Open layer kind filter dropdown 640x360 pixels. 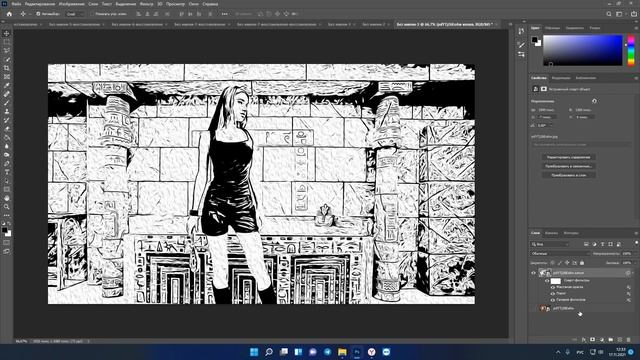(x=550, y=244)
